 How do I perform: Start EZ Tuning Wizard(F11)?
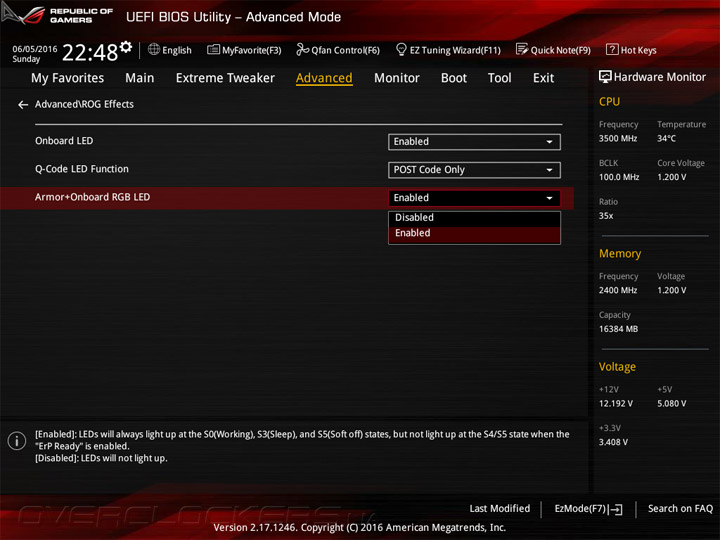click(448, 50)
